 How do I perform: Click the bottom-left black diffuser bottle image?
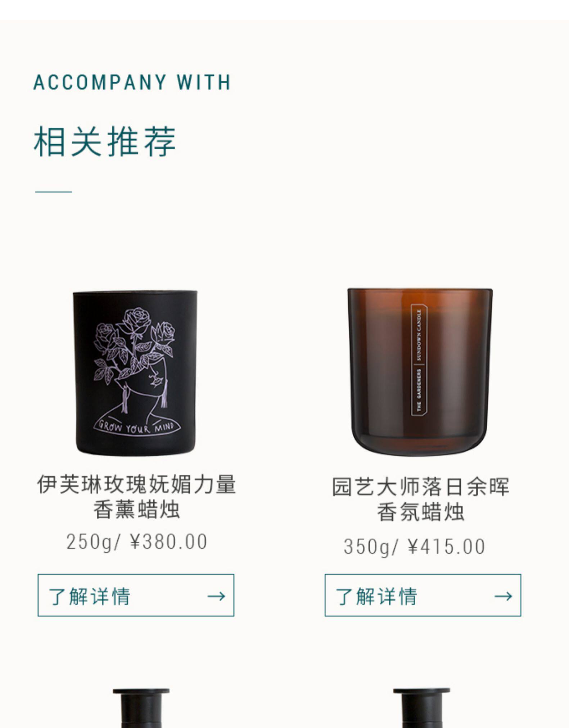pyautogui.click(x=141, y=708)
